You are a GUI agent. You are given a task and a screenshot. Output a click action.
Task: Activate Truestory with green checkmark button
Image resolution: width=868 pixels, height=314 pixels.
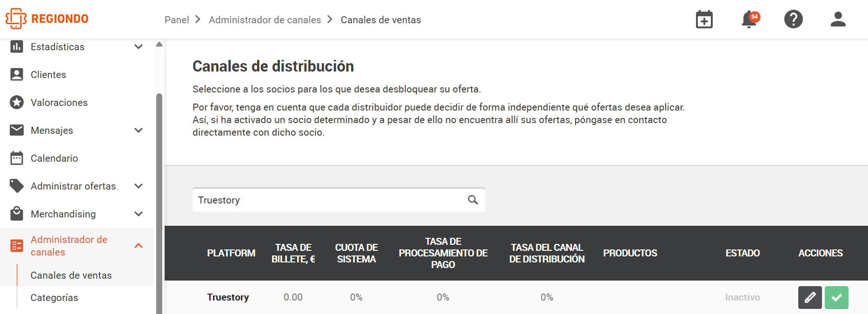point(836,297)
